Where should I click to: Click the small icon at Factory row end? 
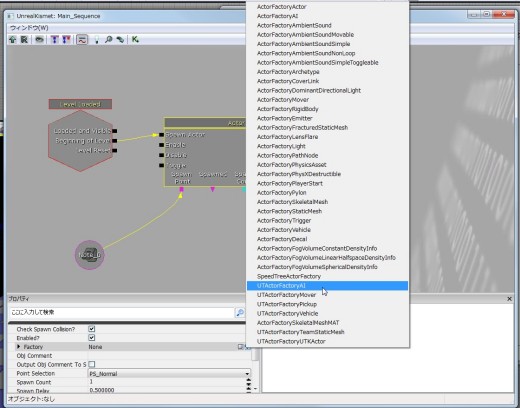(240, 347)
